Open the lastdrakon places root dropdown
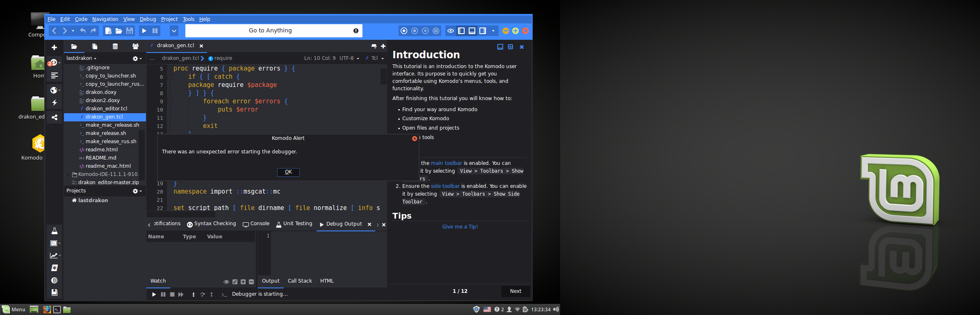This screenshot has width=980, height=315. pos(82,58)
